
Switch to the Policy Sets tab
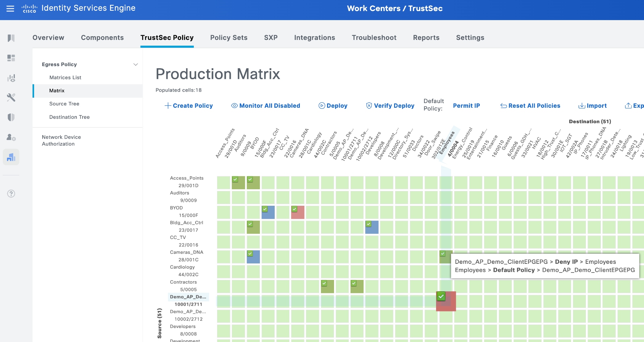(x=229, y=38)
